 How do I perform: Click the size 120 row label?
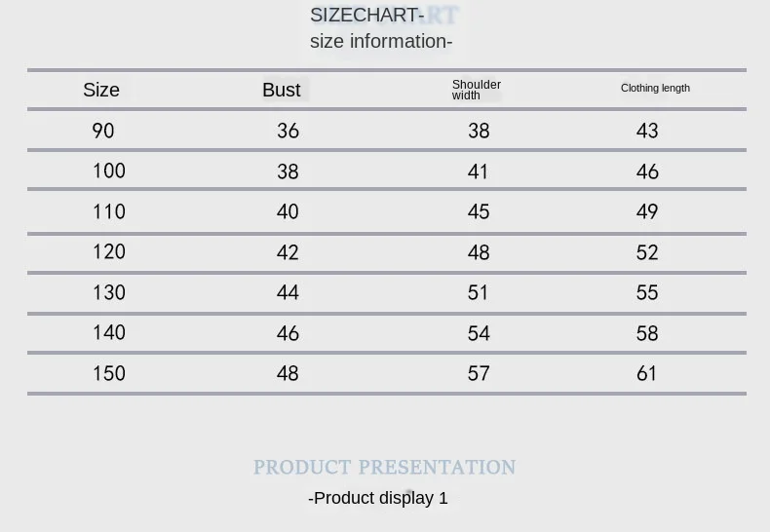[109, 252]
